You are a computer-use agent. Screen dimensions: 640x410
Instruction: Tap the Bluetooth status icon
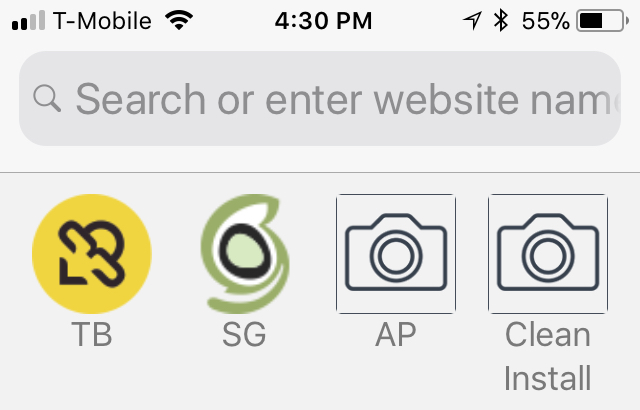(501, 21)
